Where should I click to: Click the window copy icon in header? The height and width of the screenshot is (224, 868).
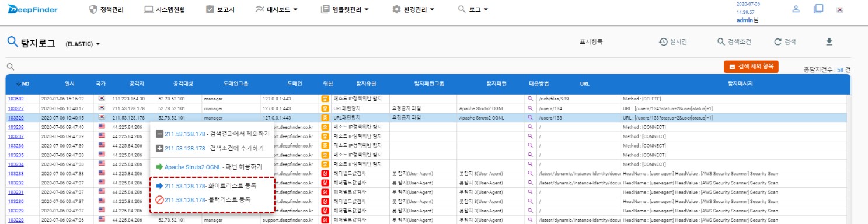point(818,9)
